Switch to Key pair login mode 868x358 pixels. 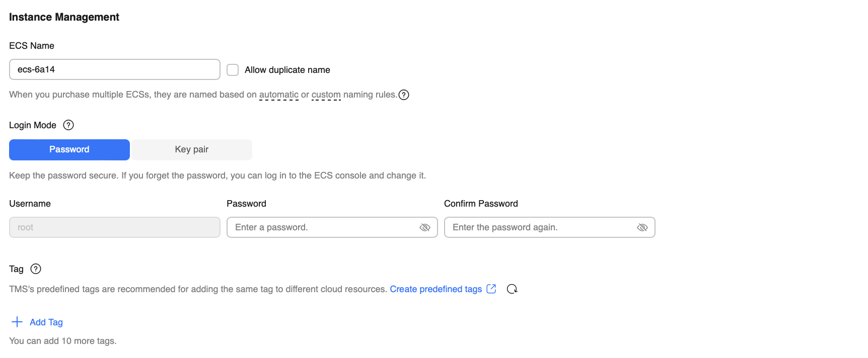coord(192,150)
